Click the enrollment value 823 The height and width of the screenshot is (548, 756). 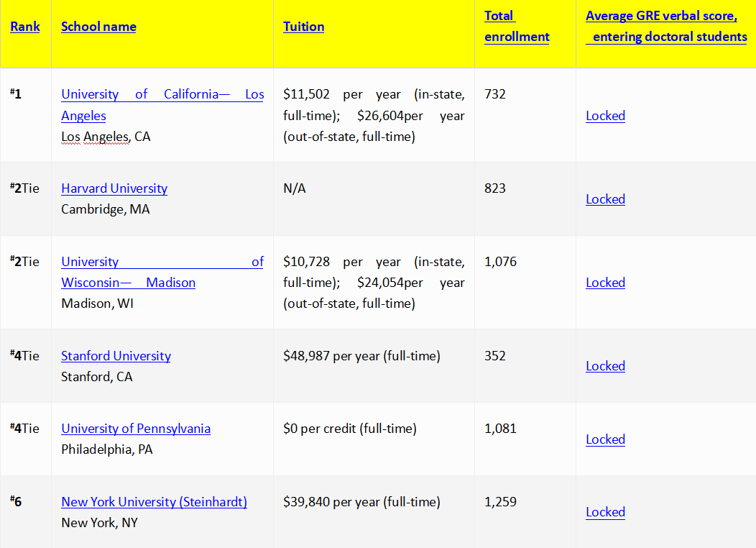point(494,188)
